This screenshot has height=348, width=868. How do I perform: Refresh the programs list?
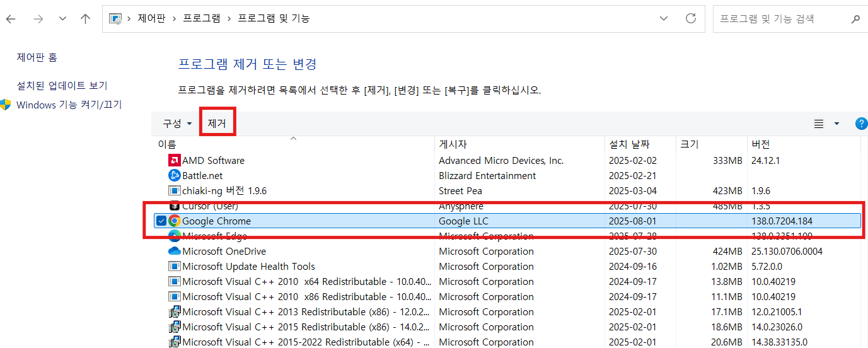click(691, 18)
